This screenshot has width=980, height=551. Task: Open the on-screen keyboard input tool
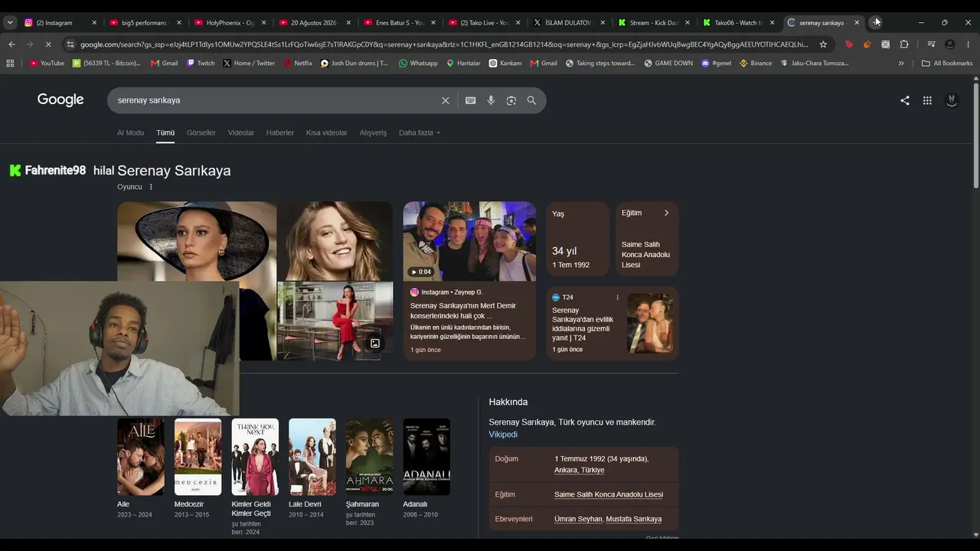(471, 100)
